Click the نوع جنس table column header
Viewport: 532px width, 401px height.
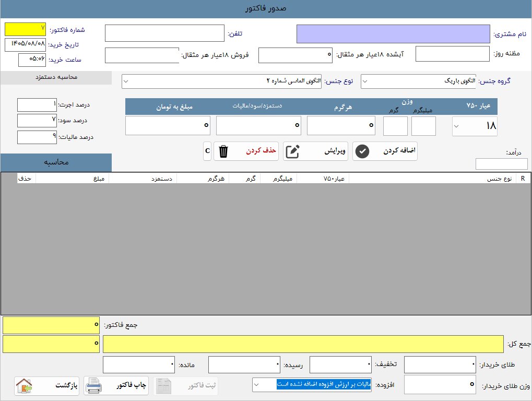[432, 179]
